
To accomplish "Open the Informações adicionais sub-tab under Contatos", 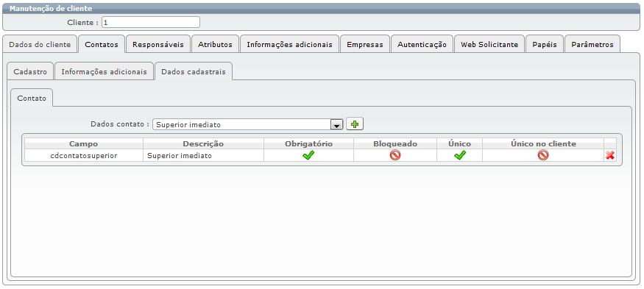I will coord(104,71).
